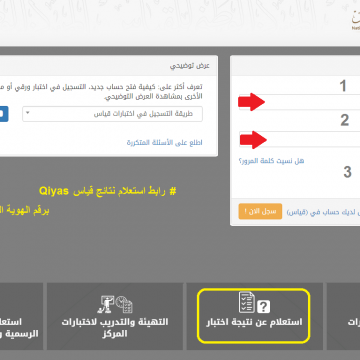Click the عرض توضيحي panel header
Image resolution: width=360 pixels, height=360 pixels.
pyautogui.click(x=109, y=66)
